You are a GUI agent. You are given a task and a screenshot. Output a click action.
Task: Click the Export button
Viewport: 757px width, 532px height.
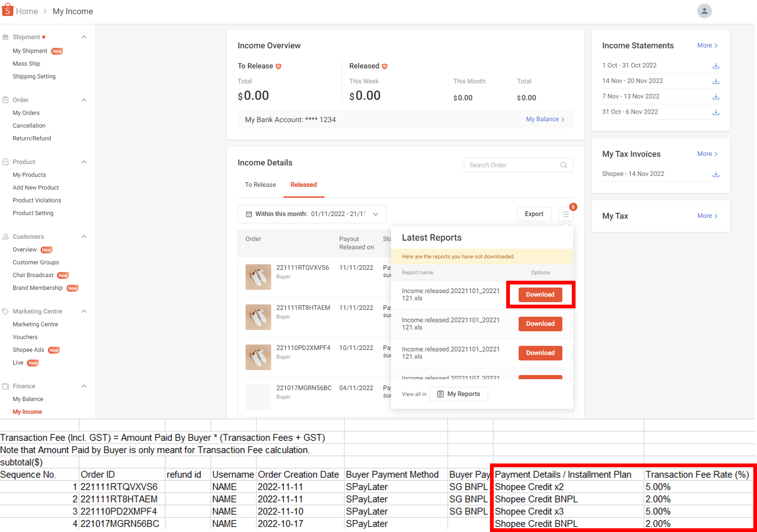[x=534, y=214]
